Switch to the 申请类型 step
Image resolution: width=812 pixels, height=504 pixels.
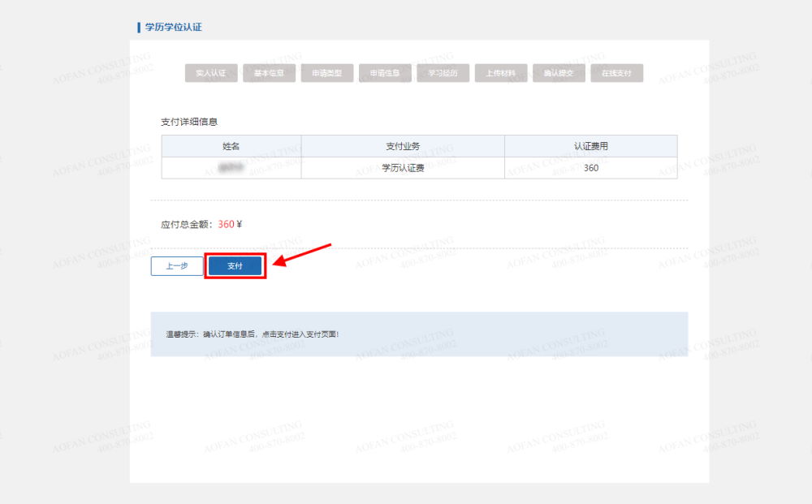[x=327, y=72]
